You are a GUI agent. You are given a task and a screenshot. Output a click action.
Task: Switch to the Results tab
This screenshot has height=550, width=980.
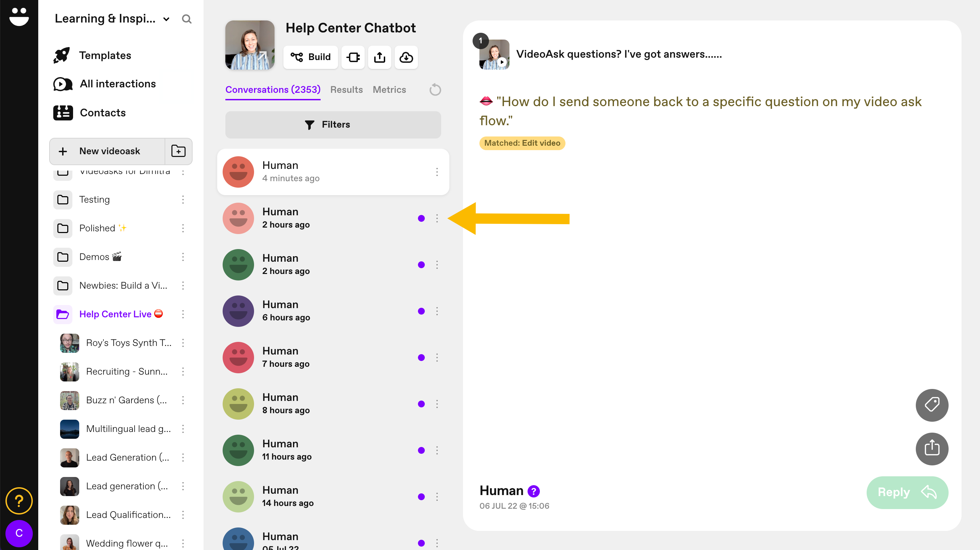[346, 90]
